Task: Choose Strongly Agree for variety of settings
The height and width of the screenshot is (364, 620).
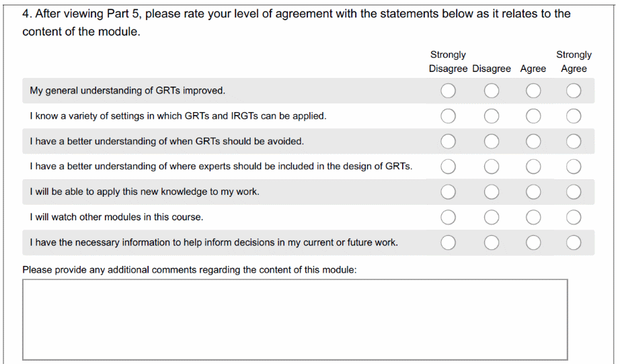Action: (x=574, y=116)
